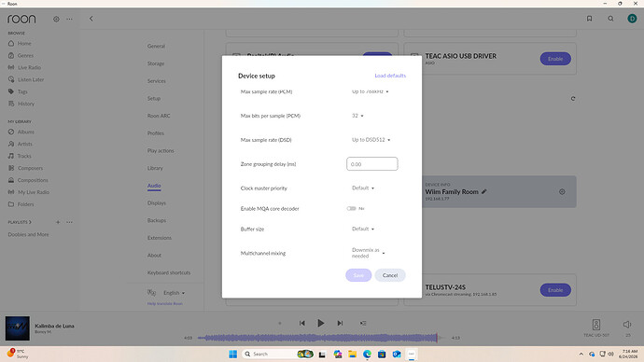644x362 pixels.
Task: Launch Microsoft Edge from taskbar
Action: point(367,354)
